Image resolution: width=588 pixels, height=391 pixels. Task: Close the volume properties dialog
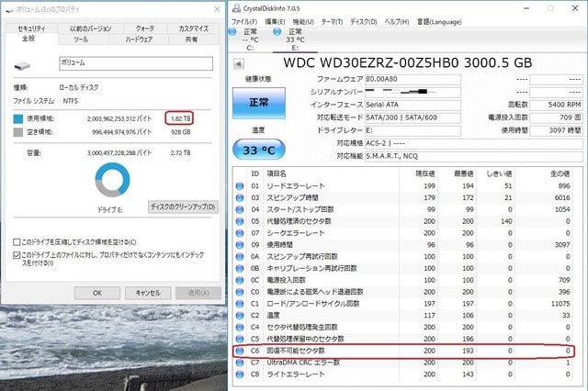coord(217,9)
